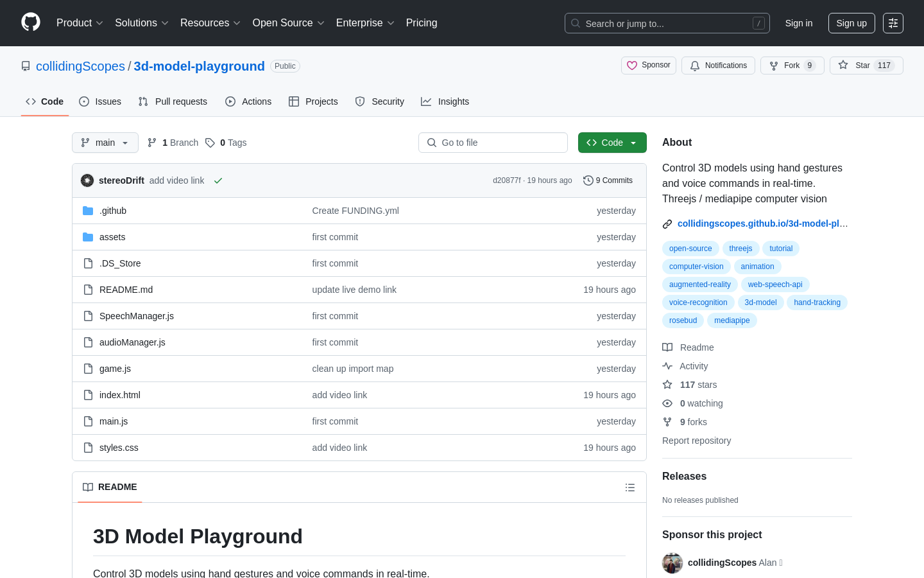The image size is (924, 578).
Task: Switch to the Pull requests tab
Action: pyautogui.click(x=173, y=101)
